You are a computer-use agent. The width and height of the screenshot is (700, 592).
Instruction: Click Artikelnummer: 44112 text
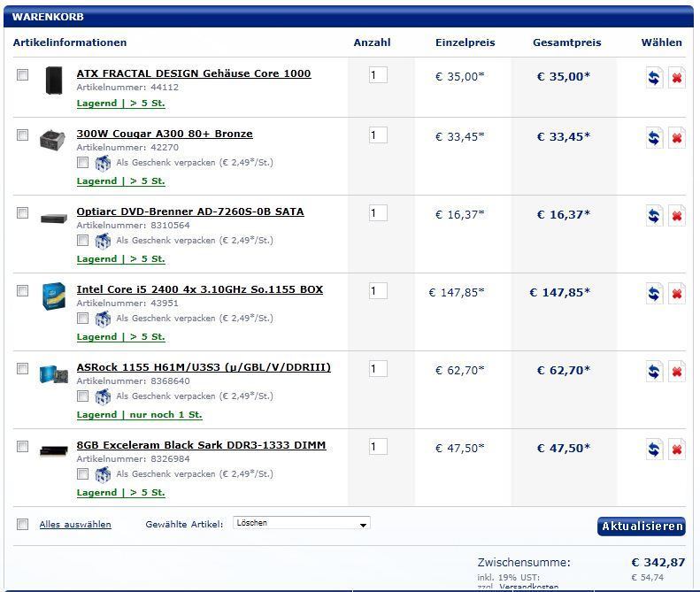(127, 88)
